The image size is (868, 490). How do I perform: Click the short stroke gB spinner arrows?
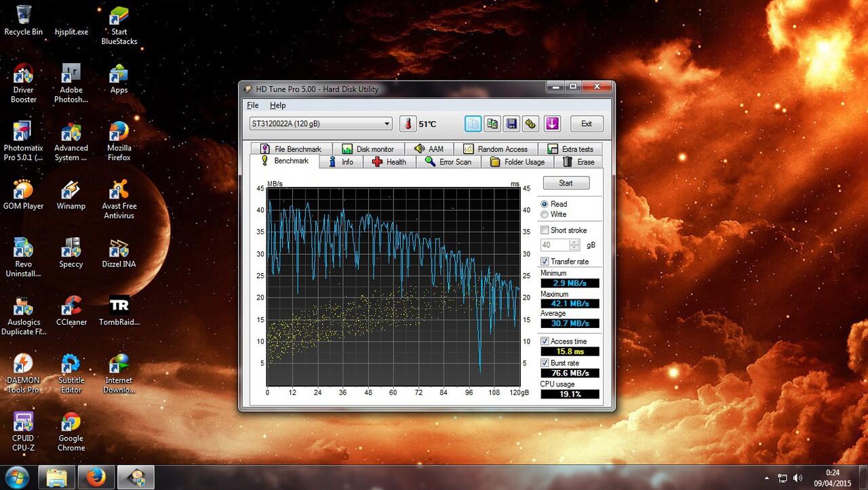click(575, 245)
